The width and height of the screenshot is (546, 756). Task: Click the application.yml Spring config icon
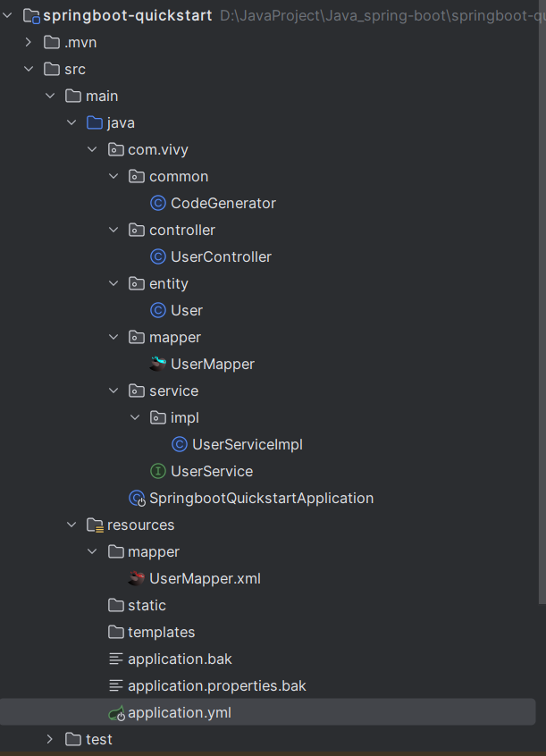116,713
